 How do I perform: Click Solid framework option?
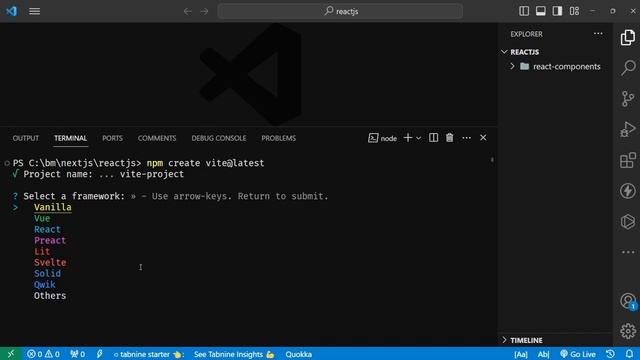click(x=47, y=273)
